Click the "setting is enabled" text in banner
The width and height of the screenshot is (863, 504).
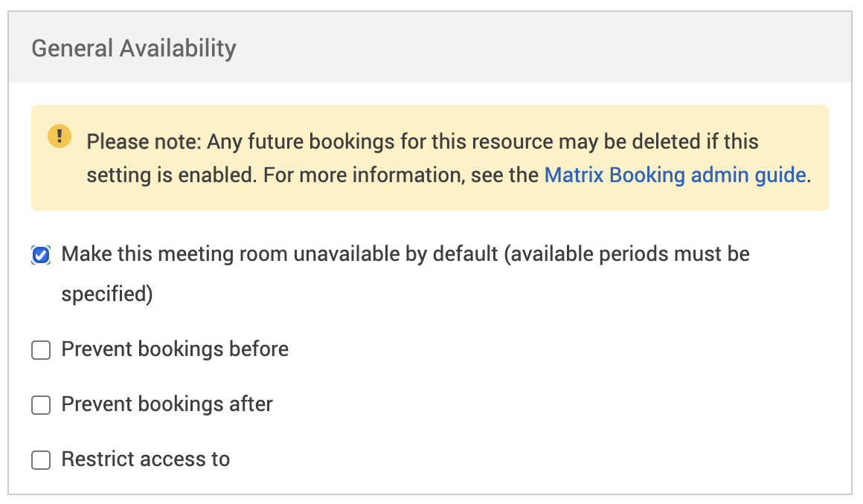point(171,175)
